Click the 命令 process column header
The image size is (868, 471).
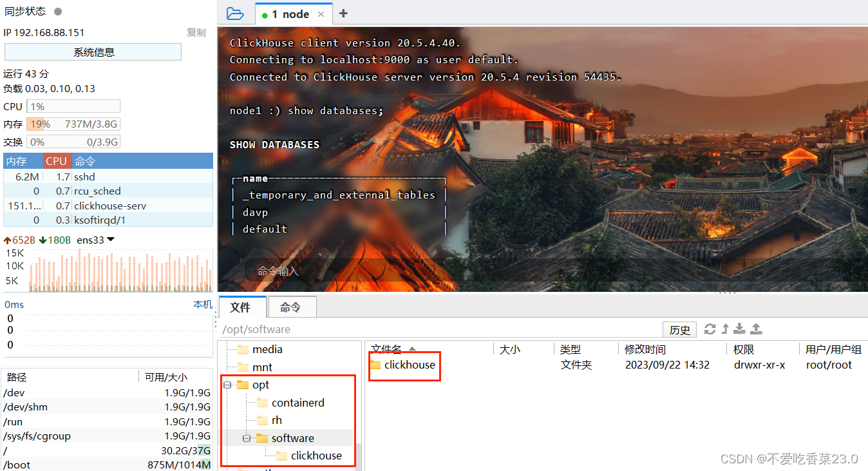point(142,161)
